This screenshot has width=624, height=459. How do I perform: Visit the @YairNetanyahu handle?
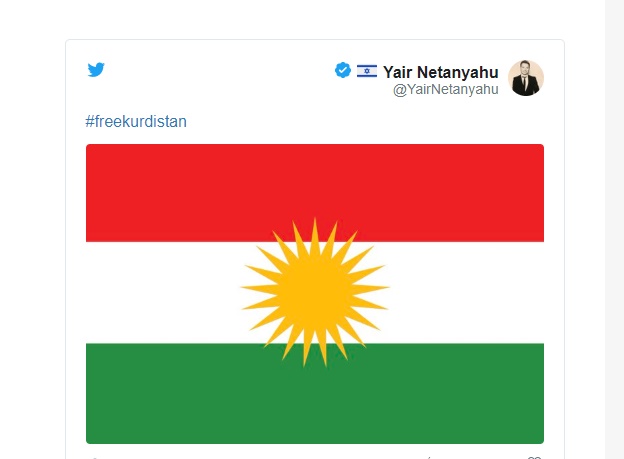click(446, 89)
